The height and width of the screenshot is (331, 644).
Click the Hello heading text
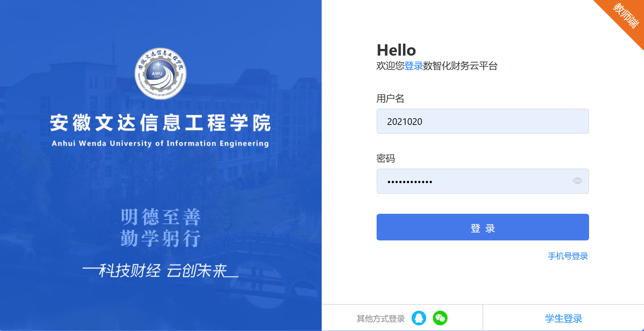tap(396, 50)
